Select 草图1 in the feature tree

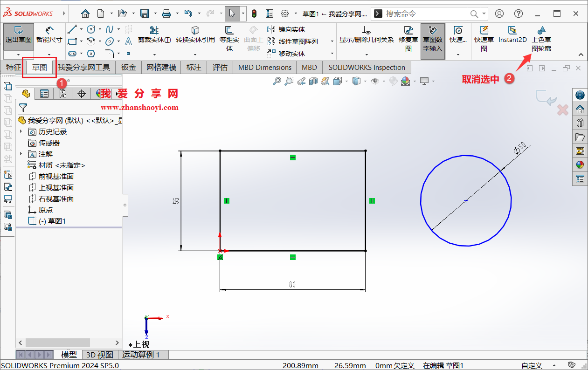pos(52,221)
